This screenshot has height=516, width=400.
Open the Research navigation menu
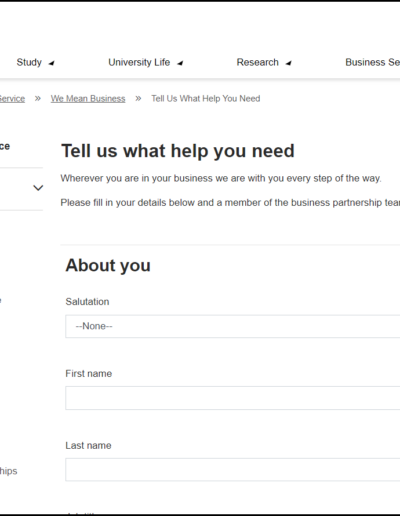[257, 62]
